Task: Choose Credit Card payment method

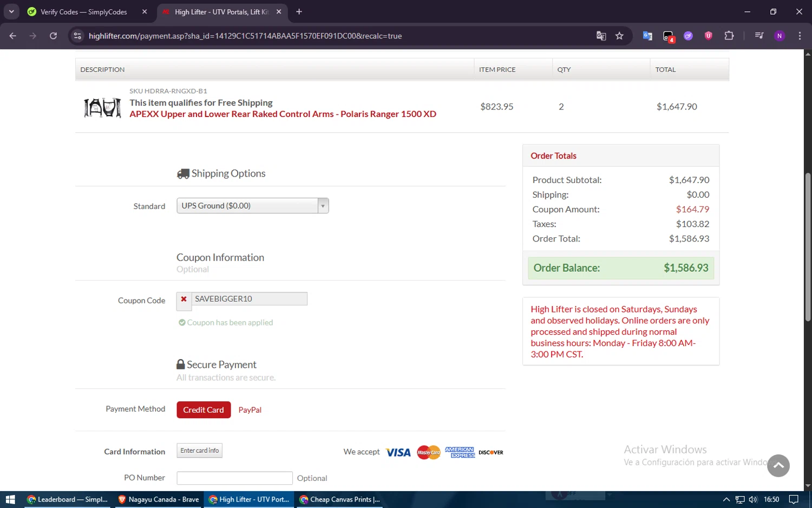Action: coord(204,410)
